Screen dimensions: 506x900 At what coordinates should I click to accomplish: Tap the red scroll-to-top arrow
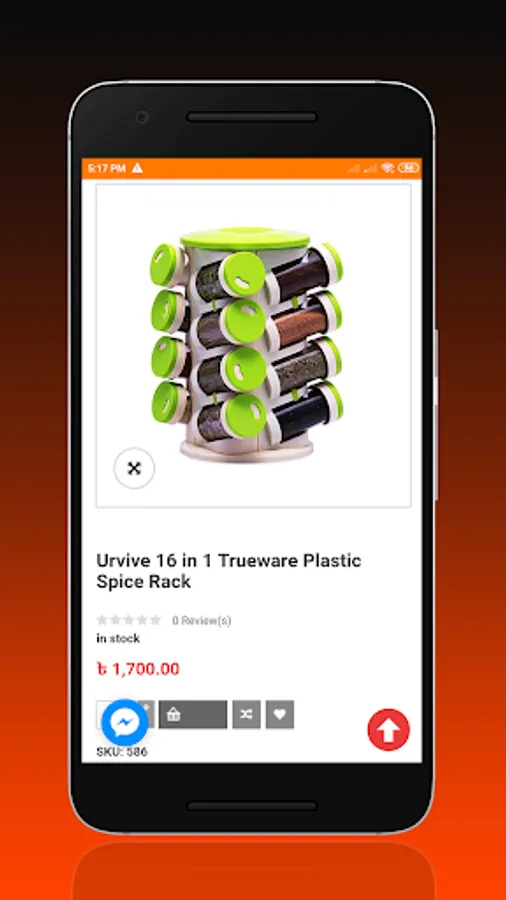(388, 730)
